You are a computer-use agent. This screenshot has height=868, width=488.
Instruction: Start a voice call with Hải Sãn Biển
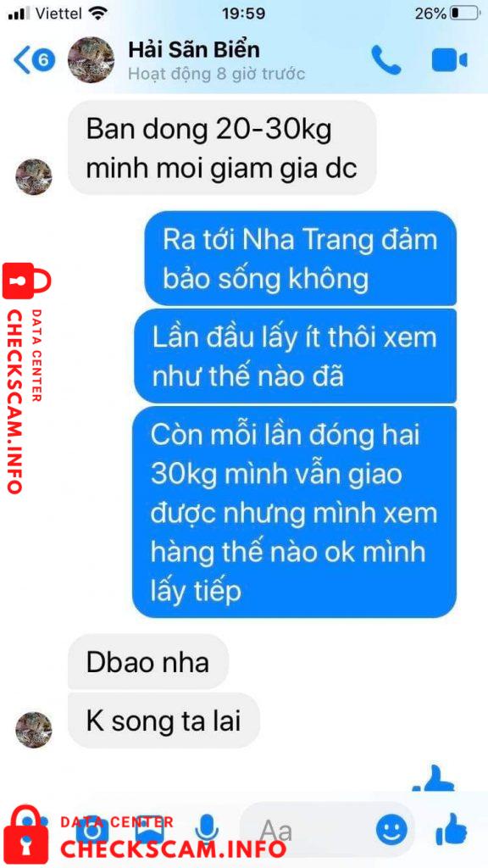tap(386, 60)
